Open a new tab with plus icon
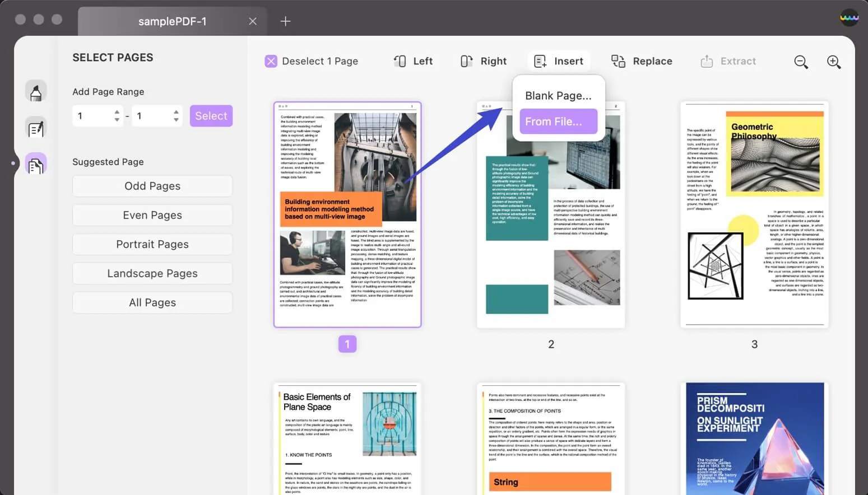The image size is (868, 495). click(x=285, y=21)
